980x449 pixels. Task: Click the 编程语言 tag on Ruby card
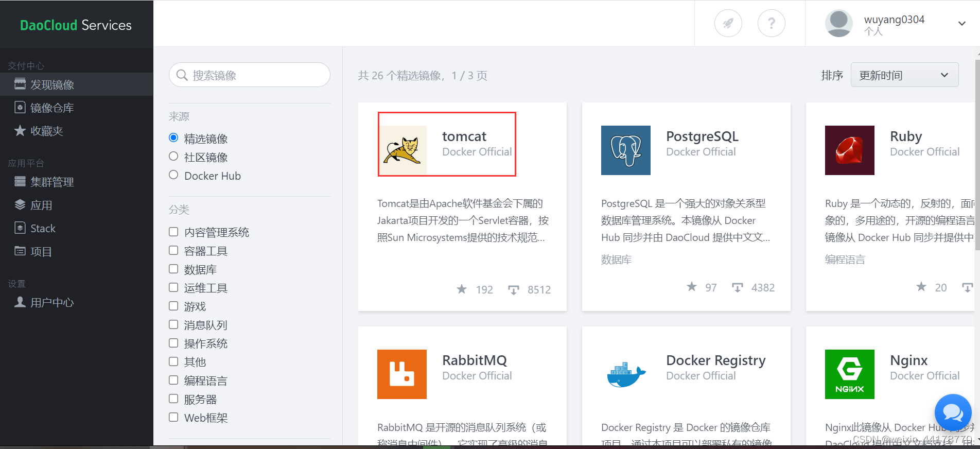(x=845, y=260)
